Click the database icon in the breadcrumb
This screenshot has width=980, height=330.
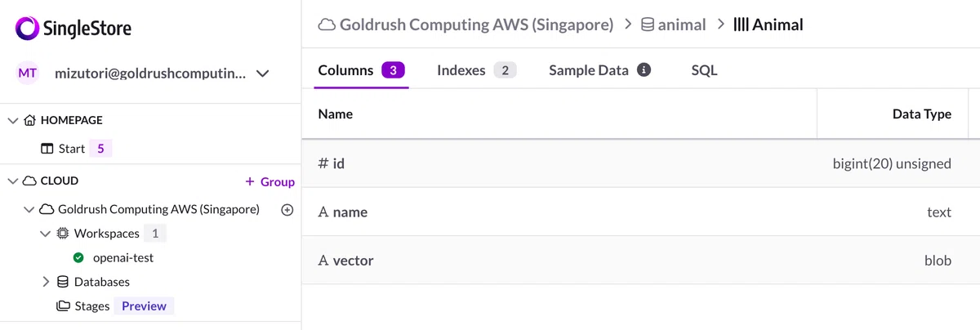point(647,25)
